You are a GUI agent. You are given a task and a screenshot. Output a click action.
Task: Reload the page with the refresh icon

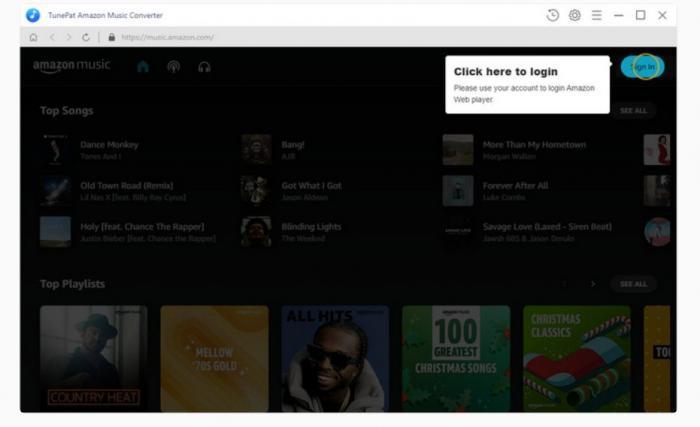tap(86, 37)
